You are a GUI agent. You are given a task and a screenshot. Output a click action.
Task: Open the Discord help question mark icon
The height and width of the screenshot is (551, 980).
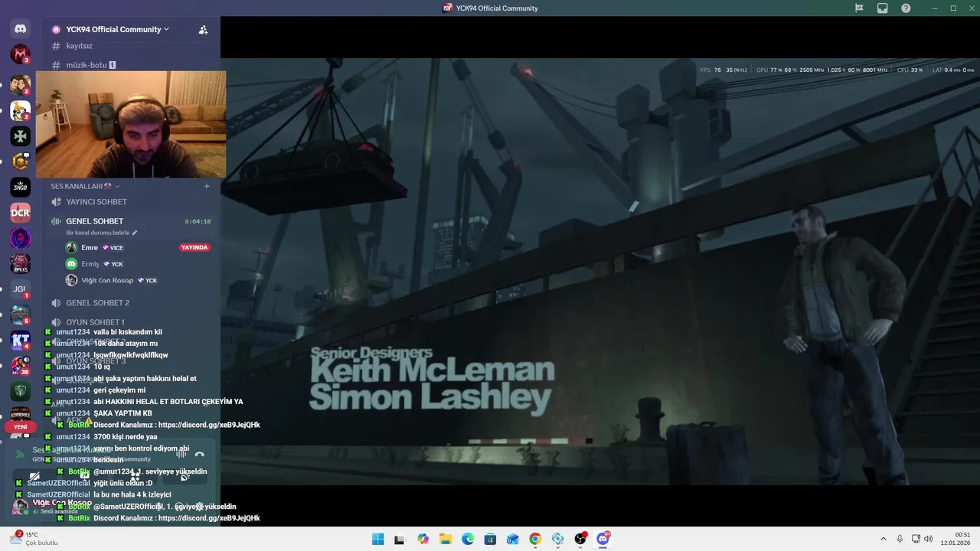(906, 8)
